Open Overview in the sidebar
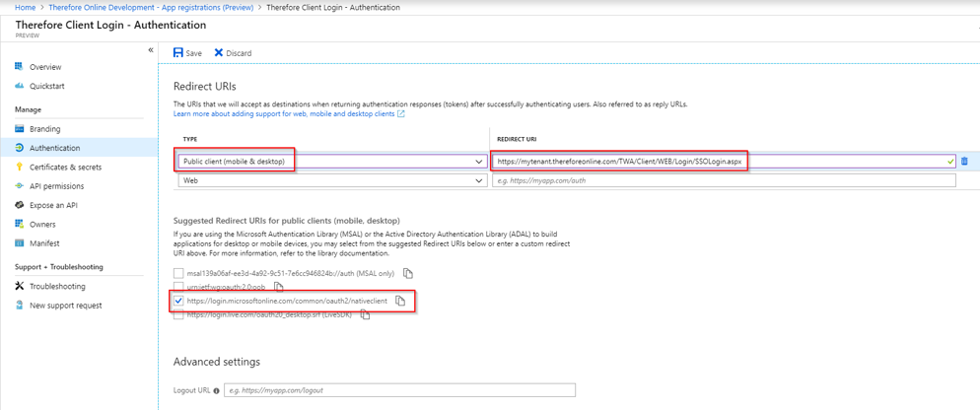 tap(45, 67)
